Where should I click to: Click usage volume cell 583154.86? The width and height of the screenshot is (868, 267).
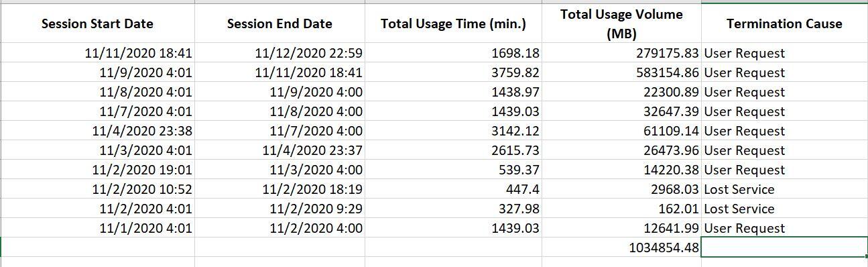pyautogui.click(x=621, y=72)
